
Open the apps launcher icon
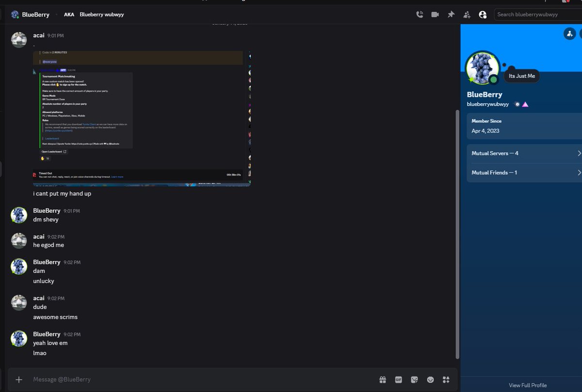446,379
